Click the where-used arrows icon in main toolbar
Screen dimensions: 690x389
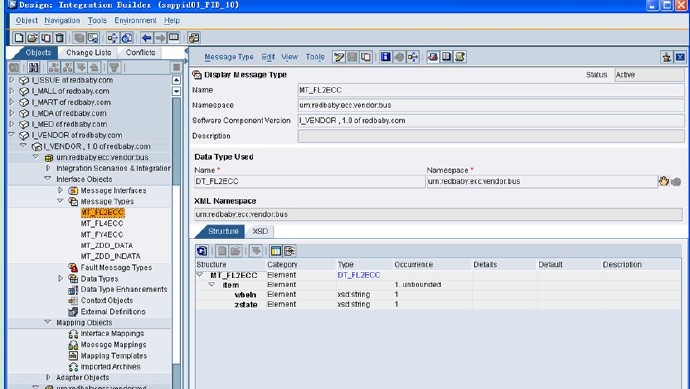[113, 38]
